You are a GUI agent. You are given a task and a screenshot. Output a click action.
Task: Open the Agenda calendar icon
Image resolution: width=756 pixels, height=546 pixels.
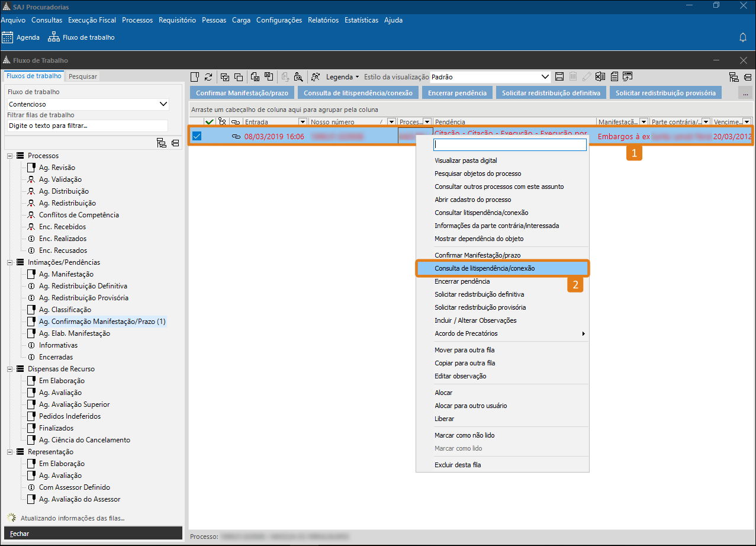pos(8,37)
